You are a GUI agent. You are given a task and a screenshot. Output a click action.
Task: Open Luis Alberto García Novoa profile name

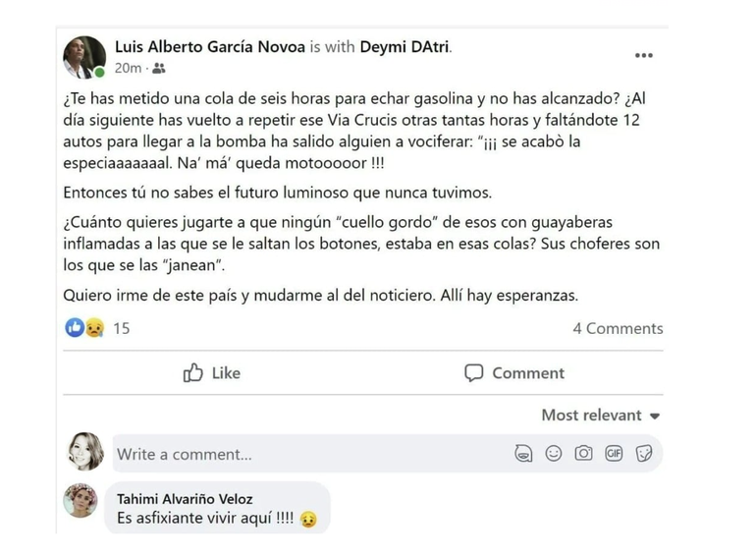pos(210,47)
